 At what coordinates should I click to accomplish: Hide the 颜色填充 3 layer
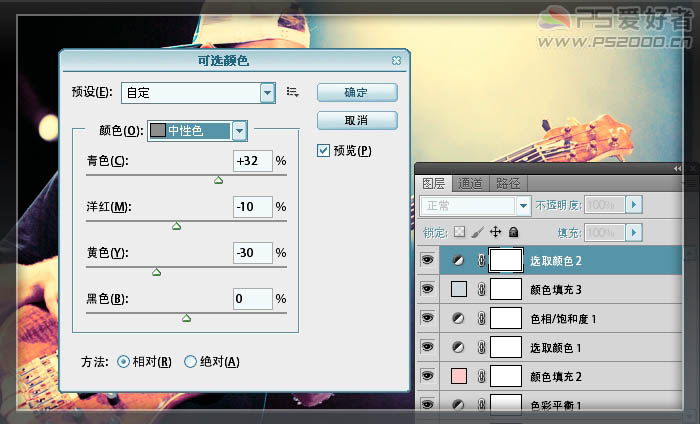[x=428, y=289]
